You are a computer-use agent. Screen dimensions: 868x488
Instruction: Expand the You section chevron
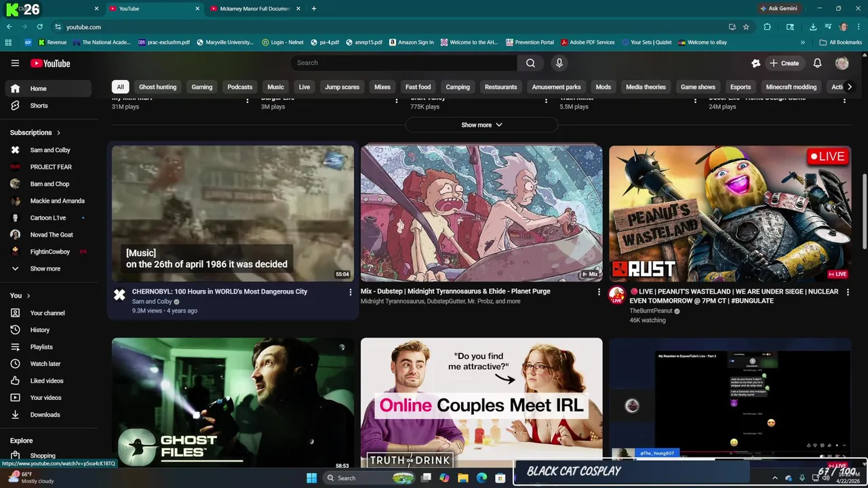(x=28, y=296)
